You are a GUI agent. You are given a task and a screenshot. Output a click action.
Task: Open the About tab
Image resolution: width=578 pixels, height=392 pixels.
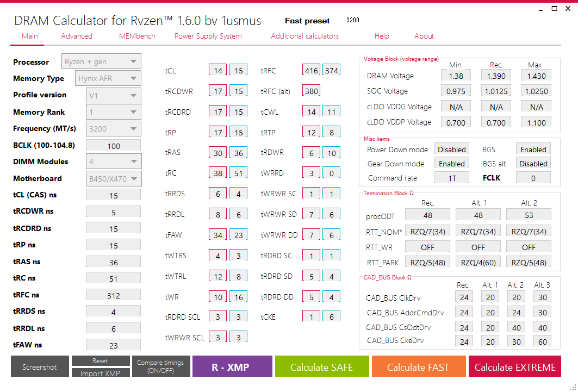(x=424, y=36)
